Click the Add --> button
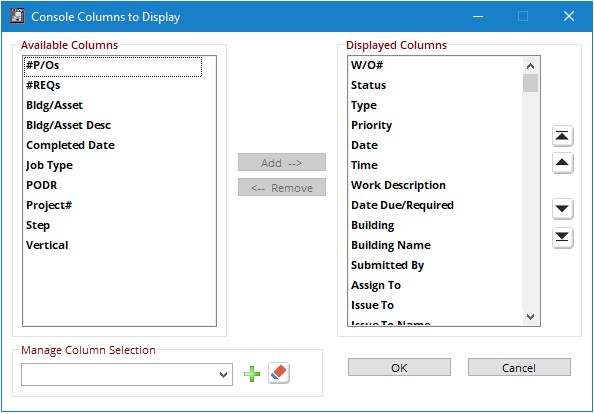Image resolution: width=594 pixels, height=414 pixels. tap(282, 162)
